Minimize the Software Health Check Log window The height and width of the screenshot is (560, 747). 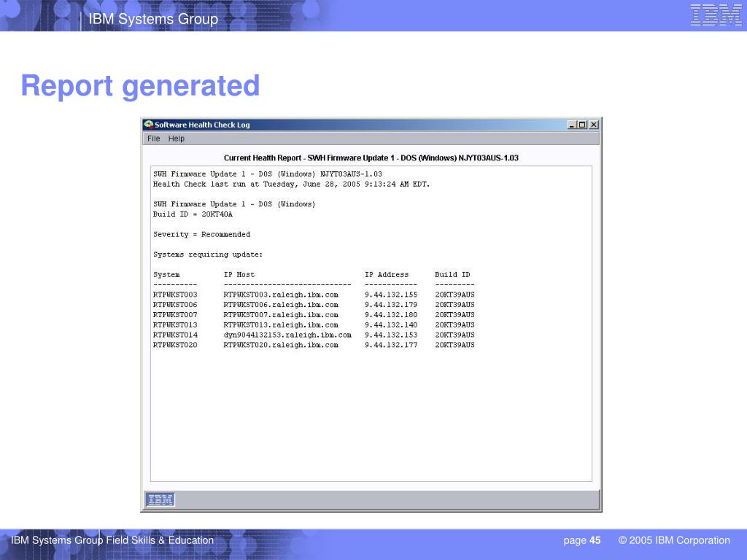click(x=572, y=125)
